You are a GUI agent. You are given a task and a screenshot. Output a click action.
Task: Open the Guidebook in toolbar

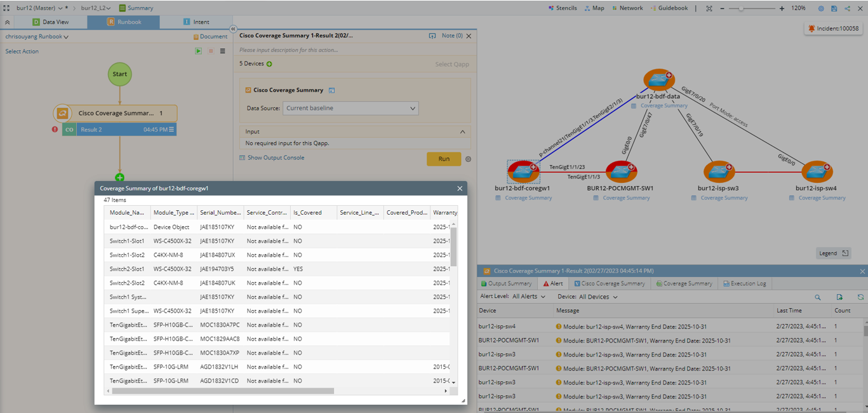pos(669,8)
